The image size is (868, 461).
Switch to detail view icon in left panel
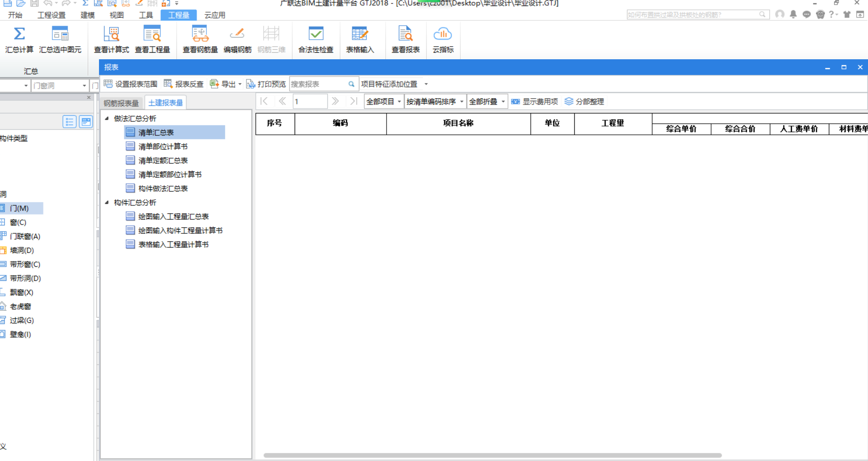(86, 122)
